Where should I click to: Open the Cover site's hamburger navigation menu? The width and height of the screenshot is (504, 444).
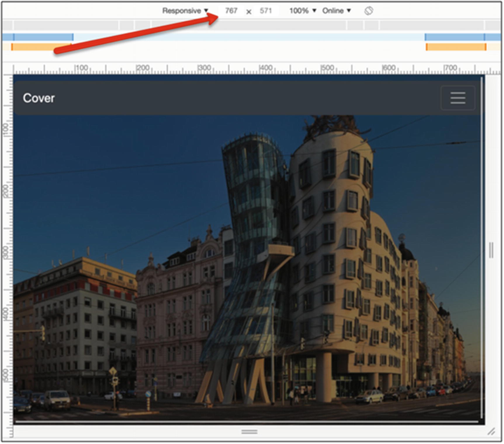[458, 98]
